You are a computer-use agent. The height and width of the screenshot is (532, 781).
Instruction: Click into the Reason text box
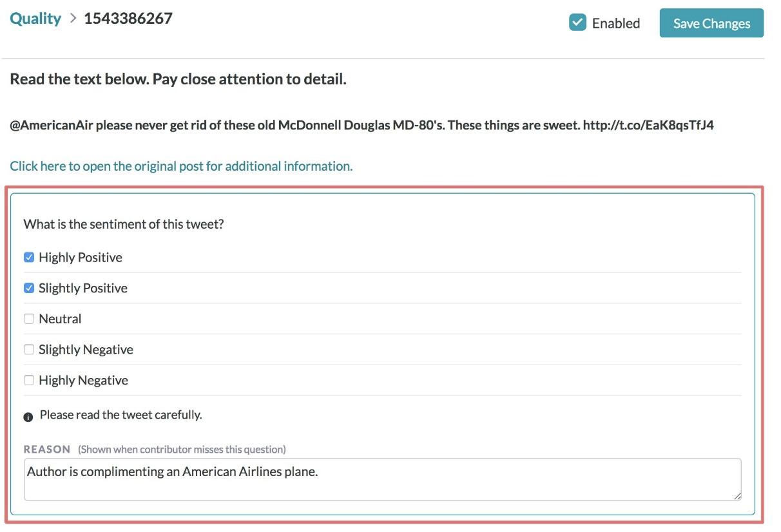click(x=383, y=479)
